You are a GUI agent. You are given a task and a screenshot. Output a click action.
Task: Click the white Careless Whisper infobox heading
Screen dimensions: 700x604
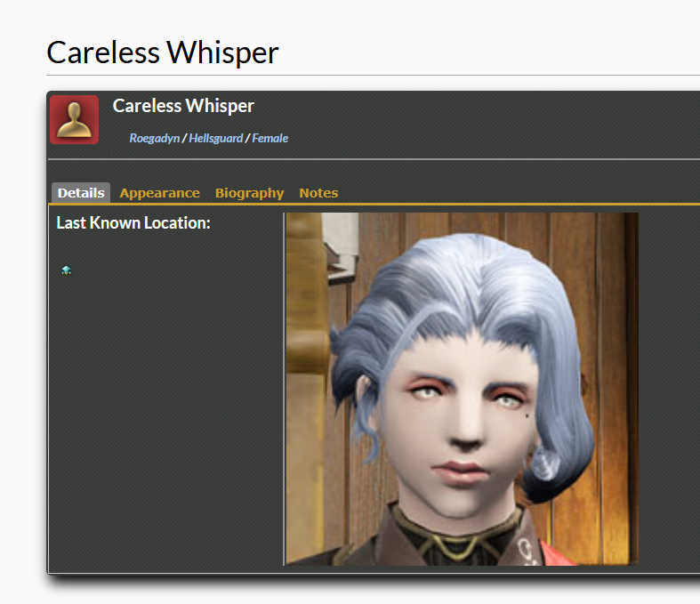pos(183,106)
